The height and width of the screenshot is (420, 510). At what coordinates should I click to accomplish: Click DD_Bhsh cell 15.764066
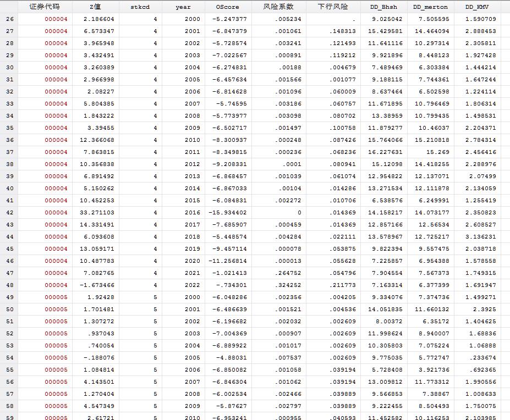(385, 140)
